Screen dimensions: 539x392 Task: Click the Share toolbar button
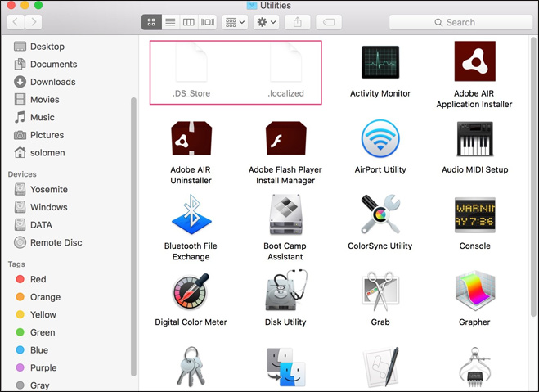[x=298, y=22]
